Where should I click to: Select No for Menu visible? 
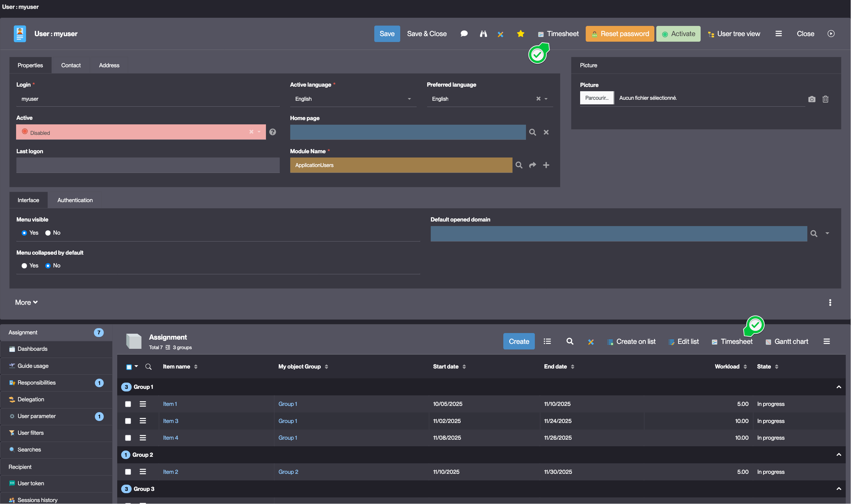48,233
